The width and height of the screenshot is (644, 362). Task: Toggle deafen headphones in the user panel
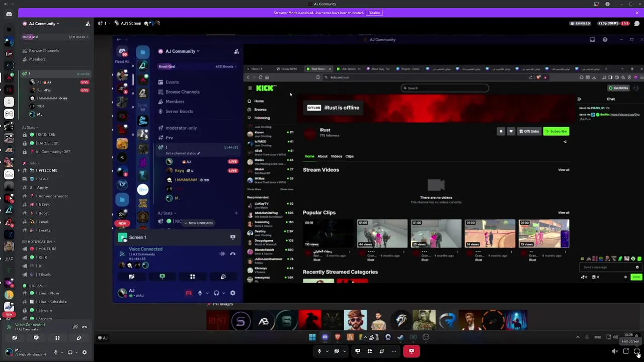click(x=70, y=352)
